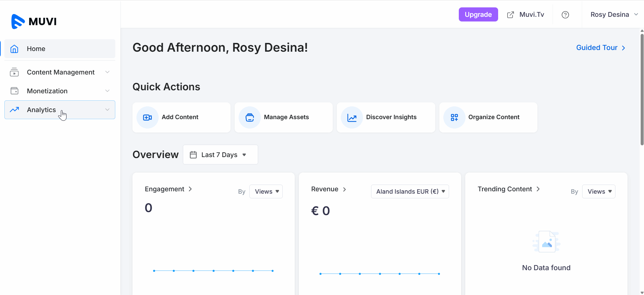Click the Manage Assets icon
Viewport: 644px width, 295px height.
[x=249, y=117]
